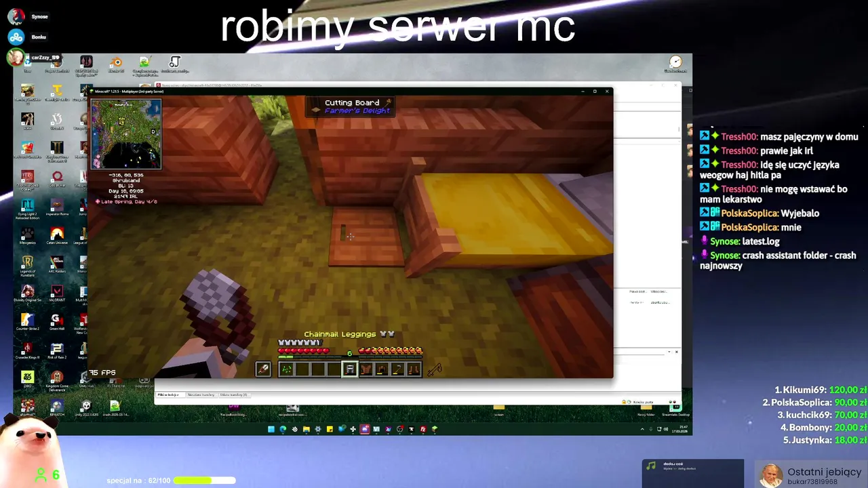Click the specjal na 62/100 progress bar
Screen dimensions: 868x488
(204, 481)
